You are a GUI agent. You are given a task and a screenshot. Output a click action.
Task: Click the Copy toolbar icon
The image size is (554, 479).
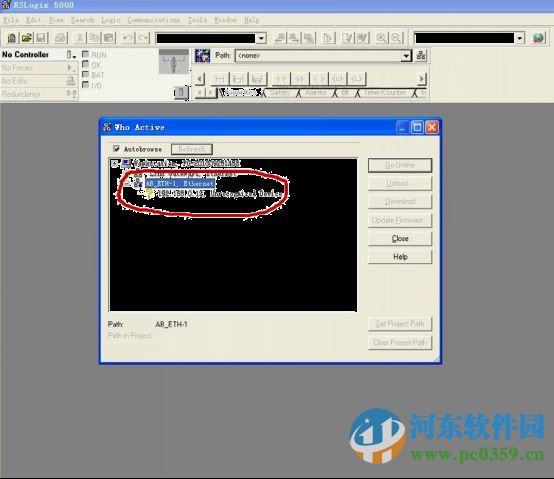94,38
